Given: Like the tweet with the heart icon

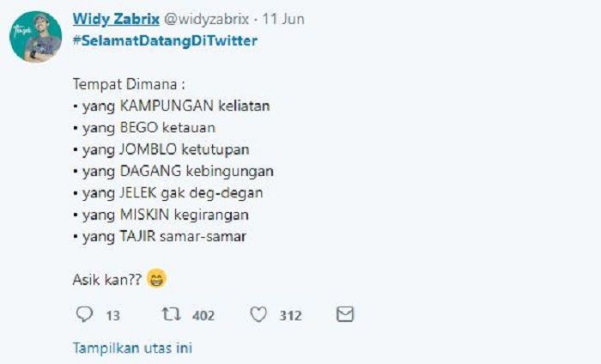Looking at the screenshot, I should tap(258, 314).
